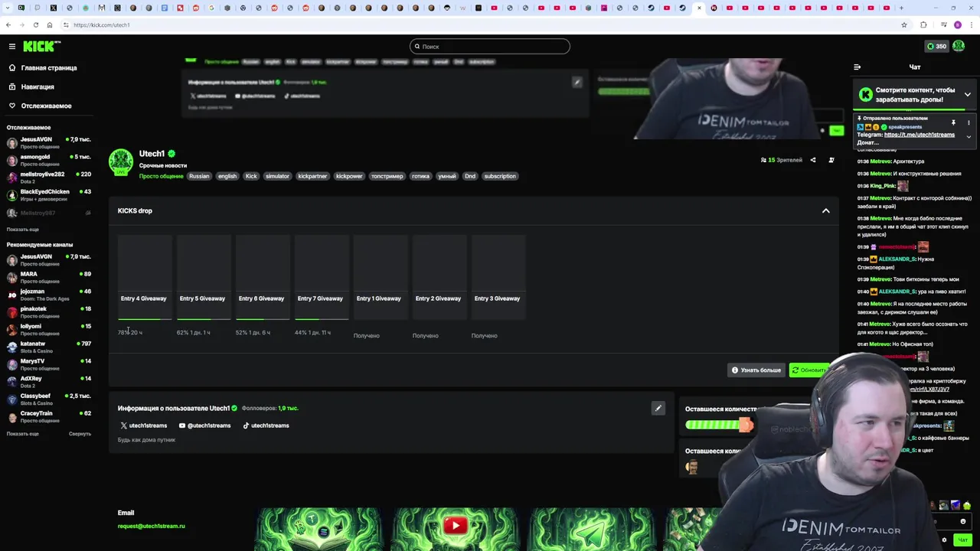Image resolution: width=980 pixels, height=551 pixels.
Task: Collapse the chat panel with the arrow icon
Action: click(857, 67)
